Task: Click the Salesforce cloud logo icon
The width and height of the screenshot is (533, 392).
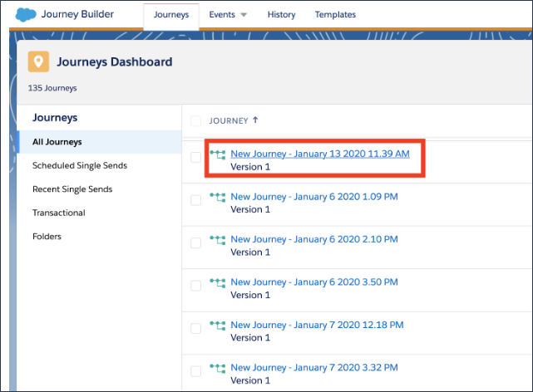Action: pos(26,14)
